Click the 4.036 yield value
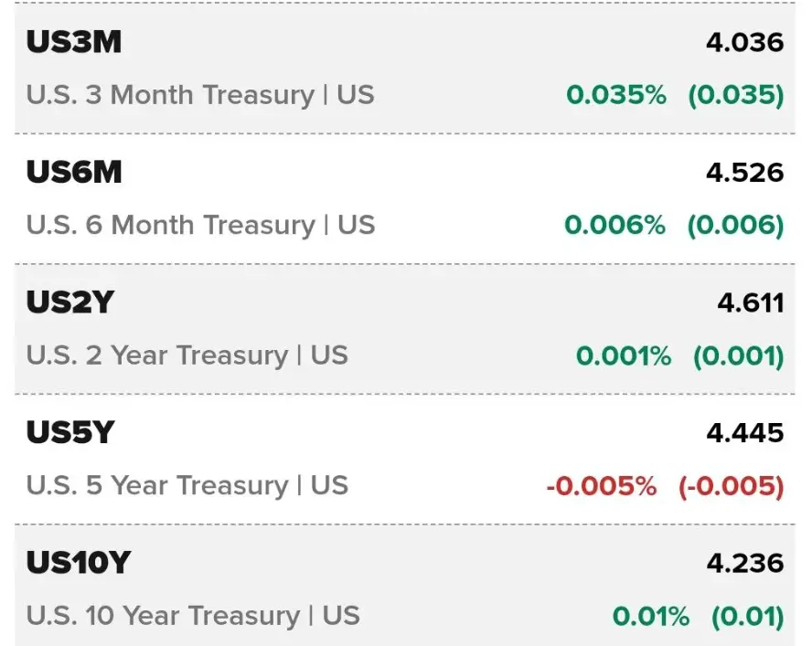This screenshot has height=646, width=812. click(x=744, y=42)
